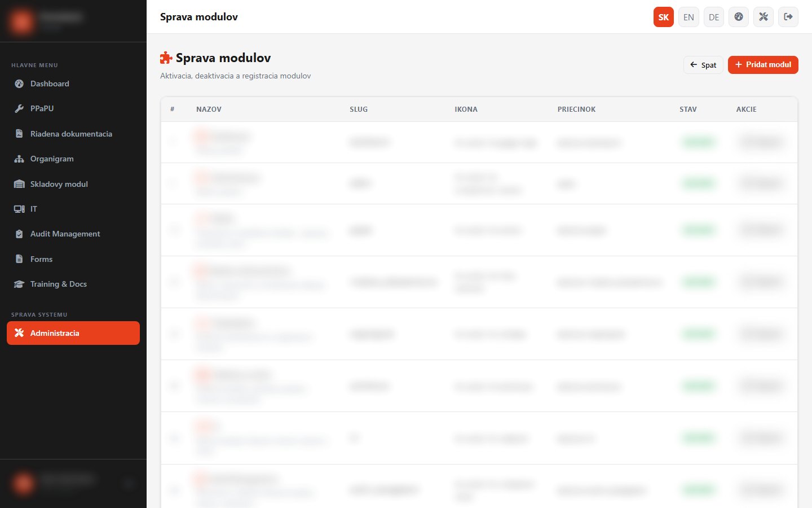Click the SLUG column header
This screenshot has height=508, width=812.
pyautogui.click(x=359, y=110)
